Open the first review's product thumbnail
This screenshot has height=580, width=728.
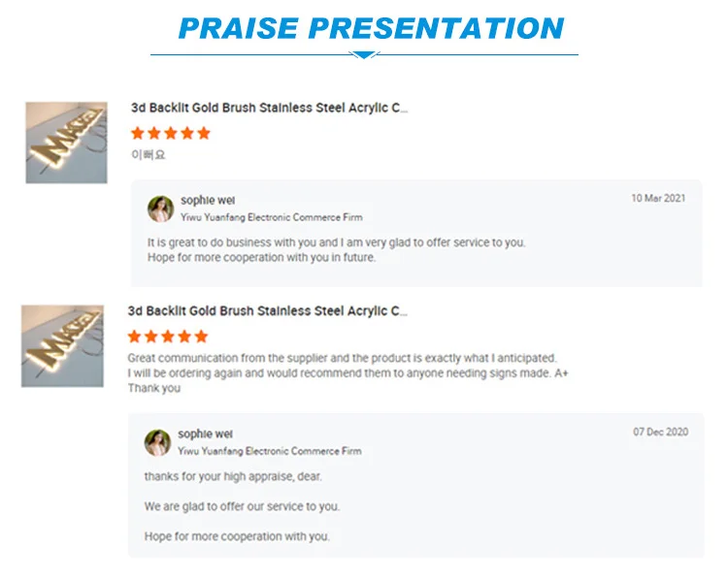tap(66, 143)
